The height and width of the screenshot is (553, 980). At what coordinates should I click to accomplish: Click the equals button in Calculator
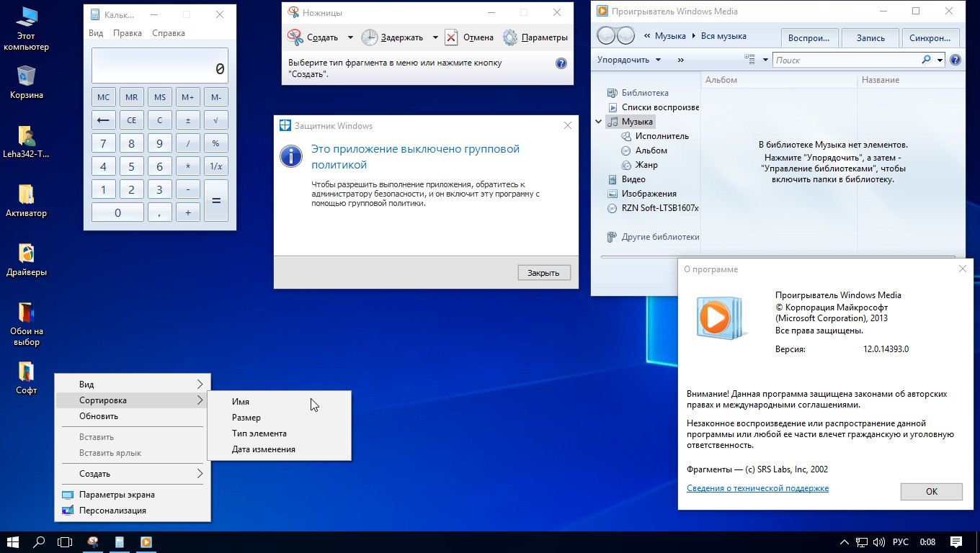tap(215, 201)
